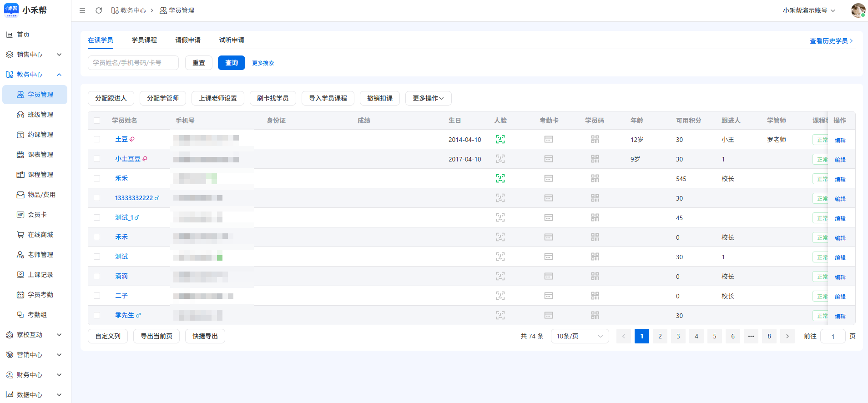Tick the checkbox for student 土豆
The height and width of the screenshot is (403, 868).
click(x=97, y=140)
